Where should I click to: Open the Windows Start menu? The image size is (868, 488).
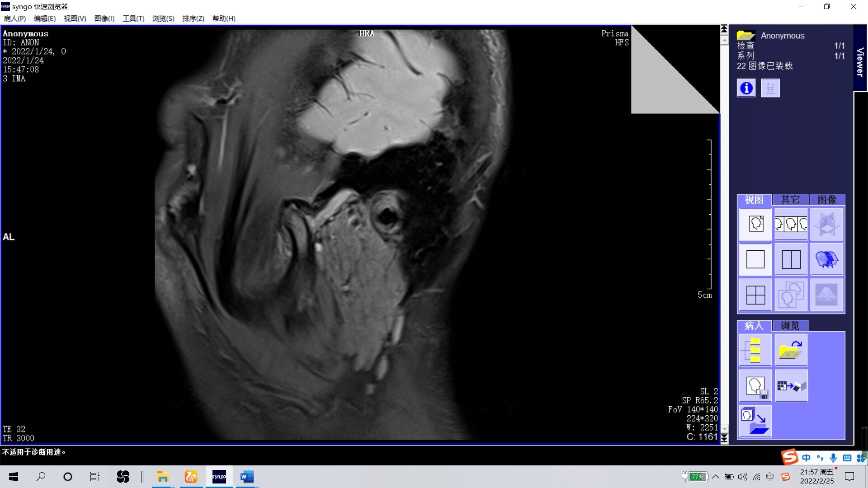point(14,477)
